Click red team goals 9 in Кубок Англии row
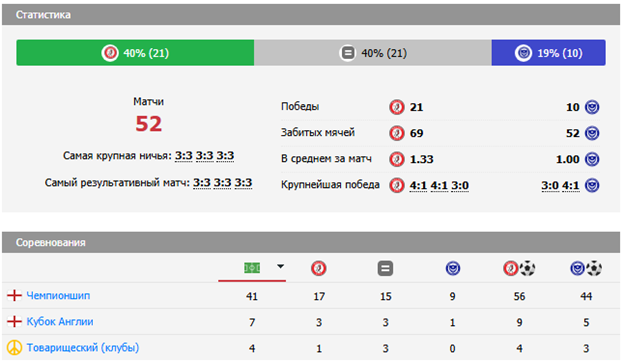624x361 pixels. pos(519,322)
